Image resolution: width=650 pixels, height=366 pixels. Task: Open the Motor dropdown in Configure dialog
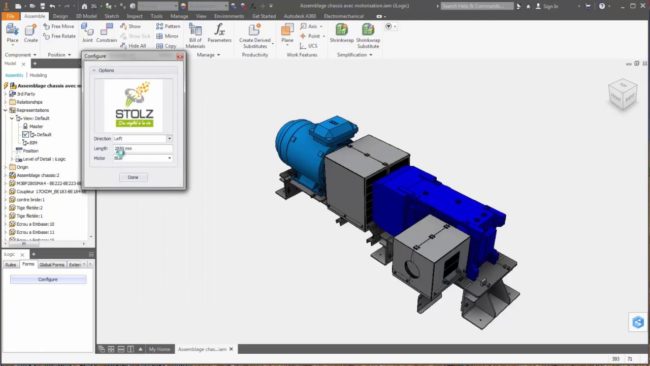[x=169, y=158]
